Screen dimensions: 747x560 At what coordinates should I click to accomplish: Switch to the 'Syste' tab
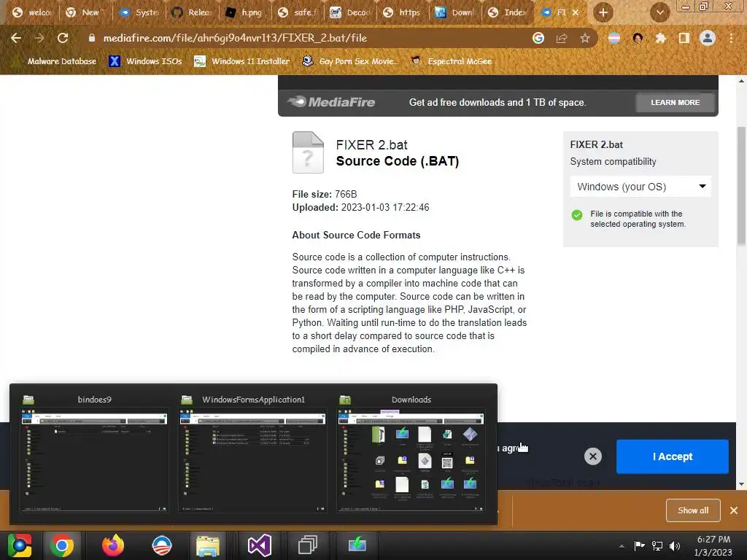pyautogui.click(x=139, y=12)
